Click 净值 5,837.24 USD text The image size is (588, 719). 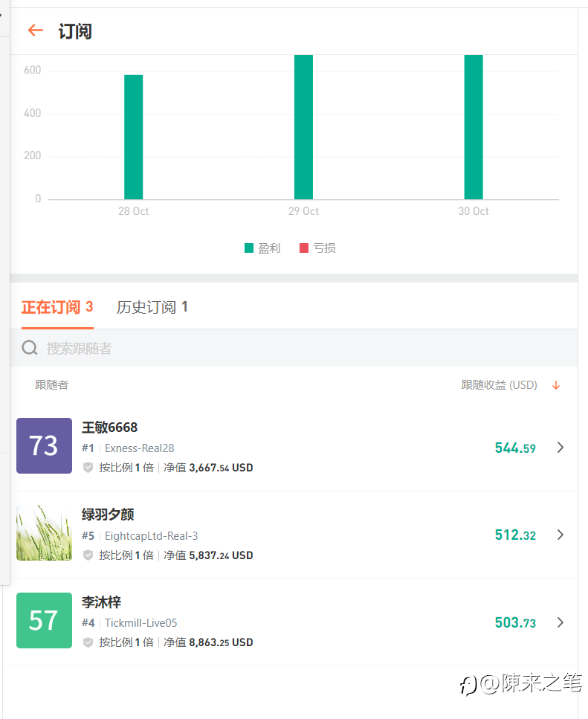tap(209, 555)
